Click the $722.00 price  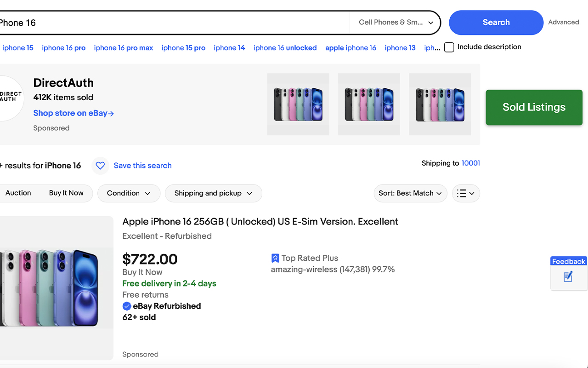point(150,259)
